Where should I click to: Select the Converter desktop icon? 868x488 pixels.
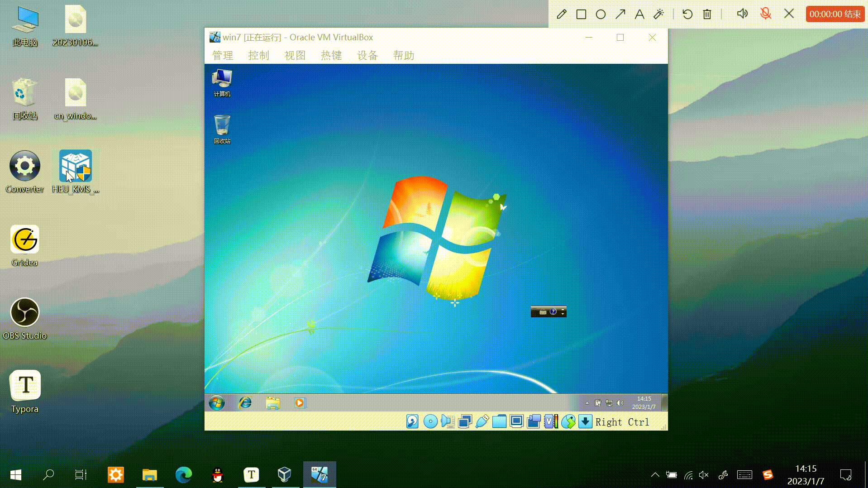tap(25, 172)
